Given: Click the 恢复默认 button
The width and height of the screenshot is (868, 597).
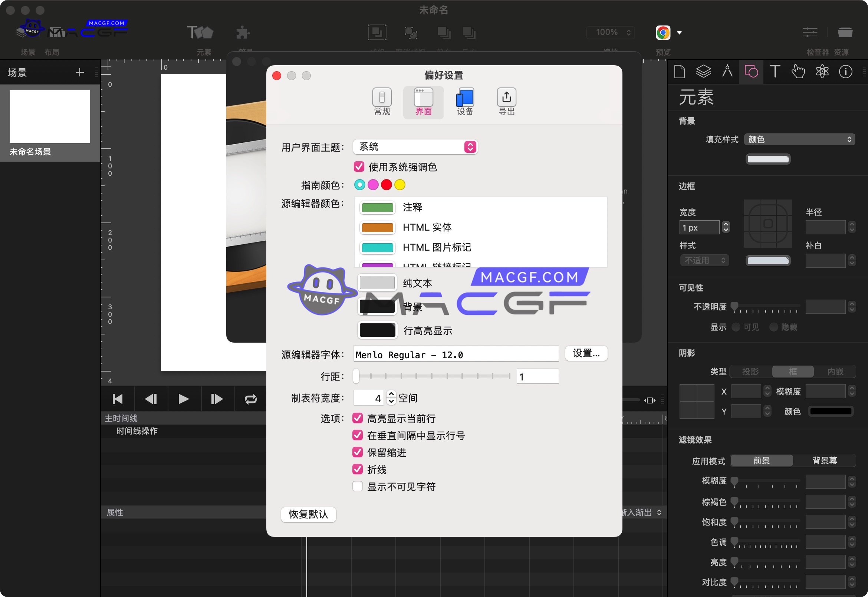Looking at the screenshot, I should 308,514.
